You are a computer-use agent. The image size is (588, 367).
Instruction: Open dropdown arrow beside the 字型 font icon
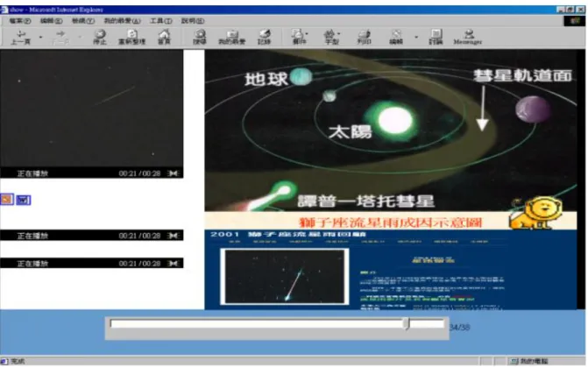339,34
